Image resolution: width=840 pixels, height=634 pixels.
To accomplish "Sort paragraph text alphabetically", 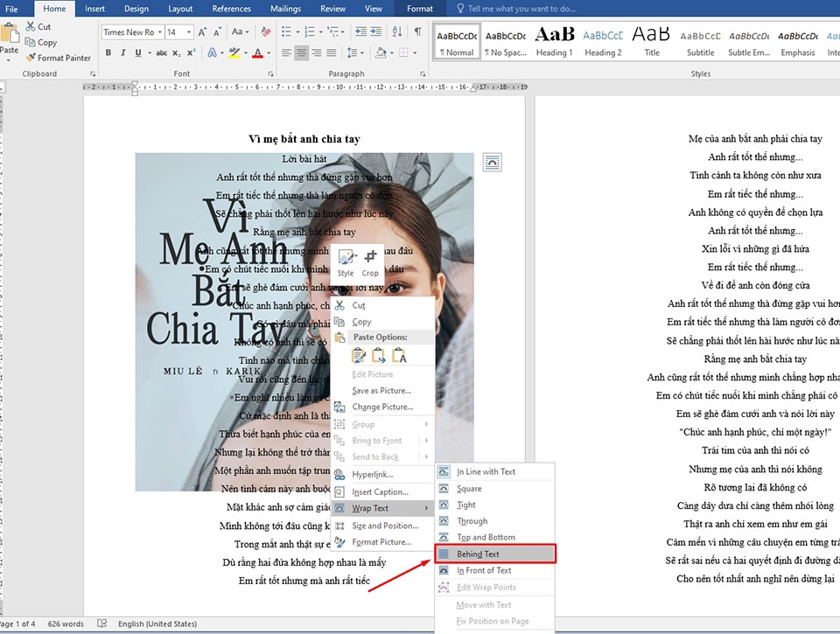I will [397, 31].
